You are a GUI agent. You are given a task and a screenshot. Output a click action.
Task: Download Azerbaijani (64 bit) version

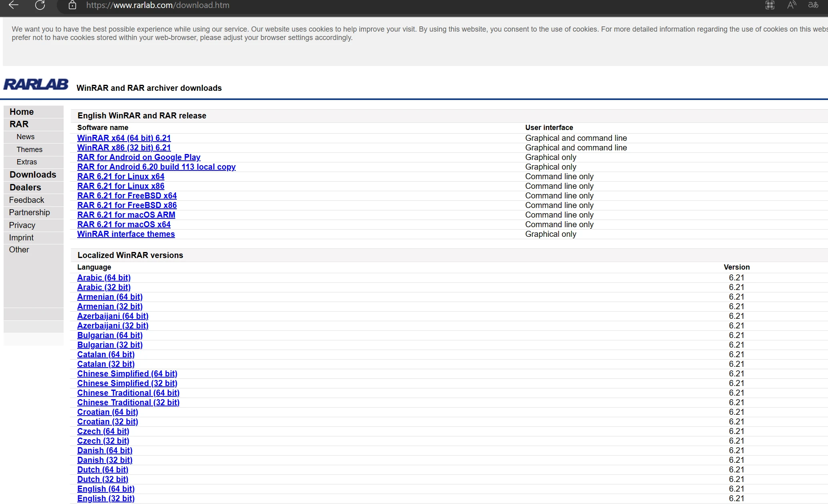(x=113, y=316)
